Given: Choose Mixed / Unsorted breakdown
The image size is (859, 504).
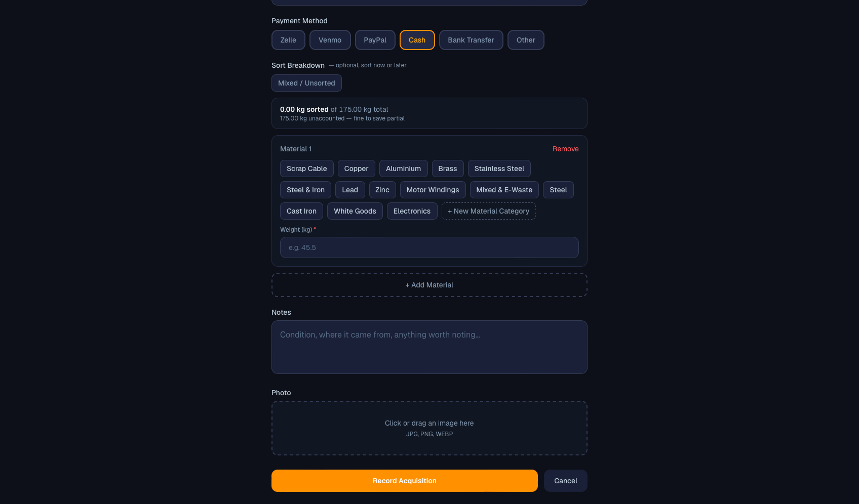Looking at the screenshot, I should tap(306, 83).
